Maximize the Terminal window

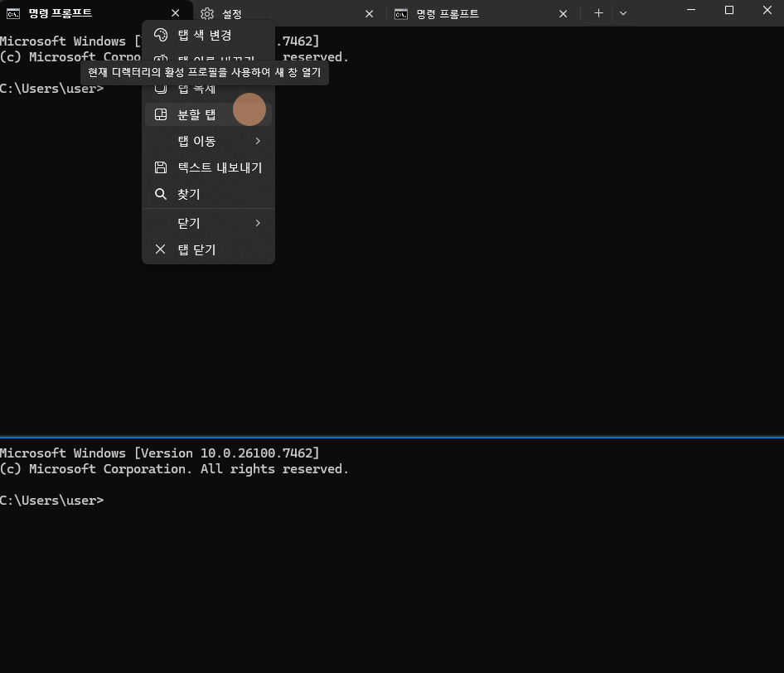pos(729,10)
